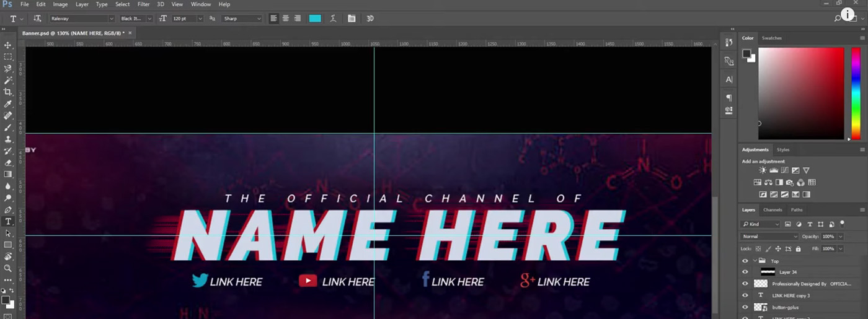Switch to the Swatches tab
The height and width of the screenshot is (319, 868).
click(772, 38)
